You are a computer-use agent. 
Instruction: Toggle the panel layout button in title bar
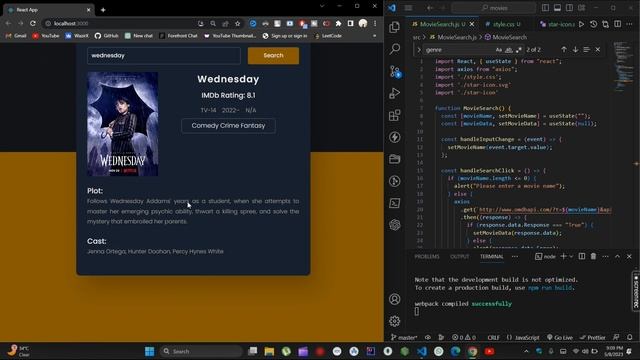[557, 8]
